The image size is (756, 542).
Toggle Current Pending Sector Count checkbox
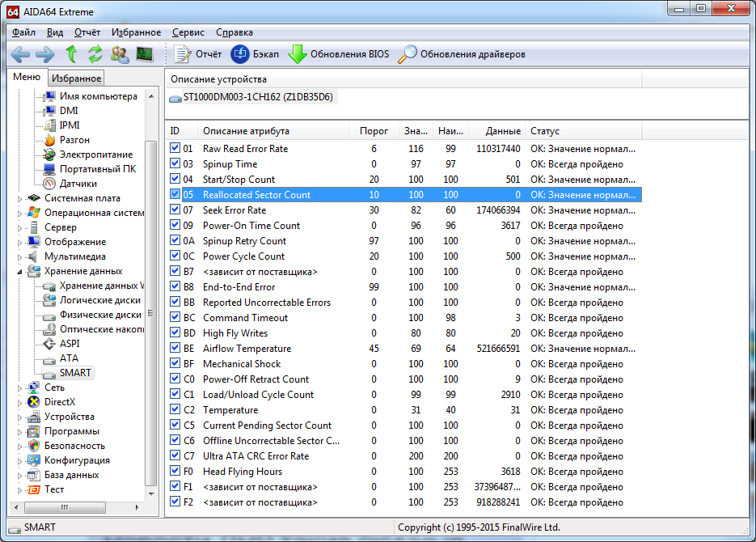175,425
